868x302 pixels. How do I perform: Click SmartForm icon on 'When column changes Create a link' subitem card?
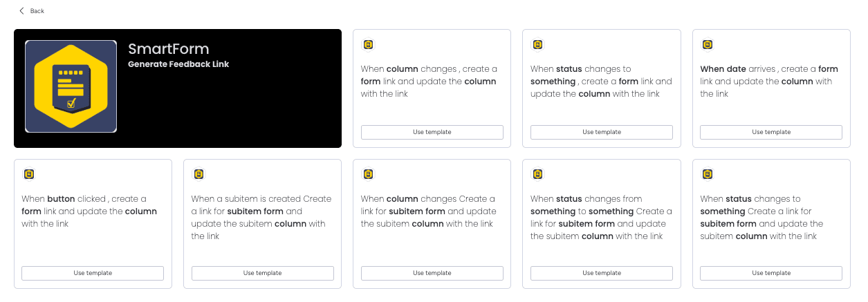click(x=369, y=174)
